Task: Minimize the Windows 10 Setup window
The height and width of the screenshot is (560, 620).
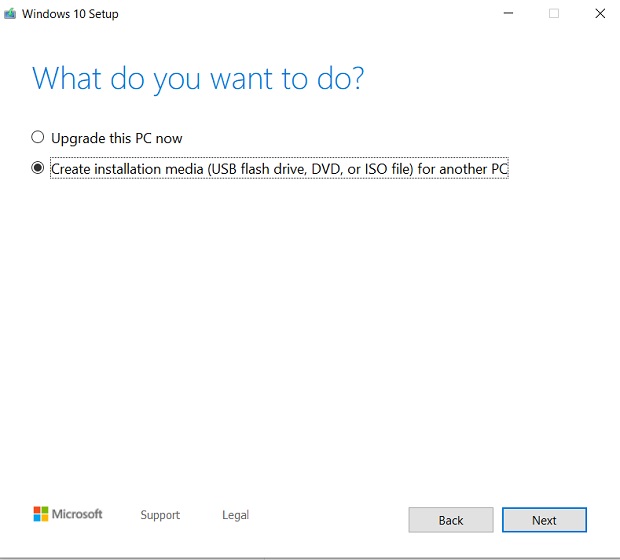Action: point(508,13)
